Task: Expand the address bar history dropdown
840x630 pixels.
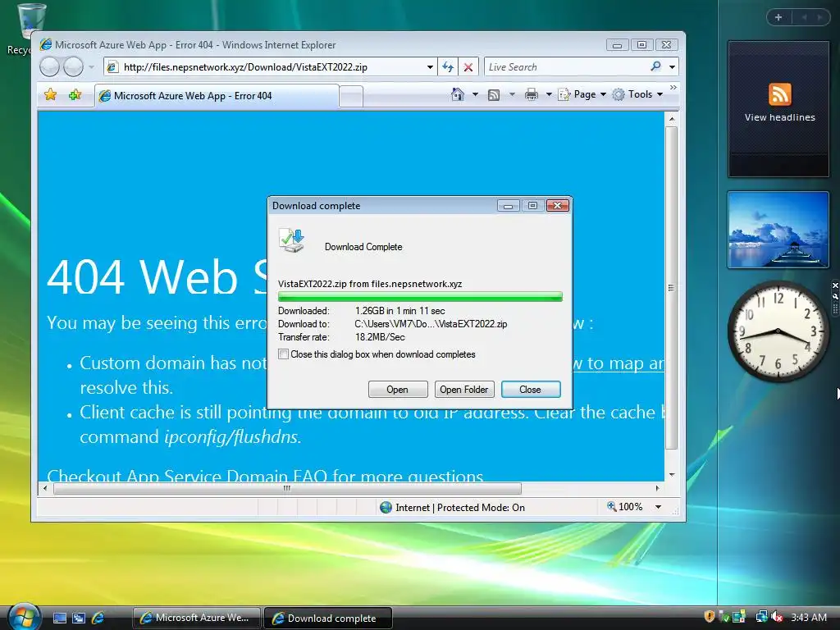Action: tap(430, 67)
